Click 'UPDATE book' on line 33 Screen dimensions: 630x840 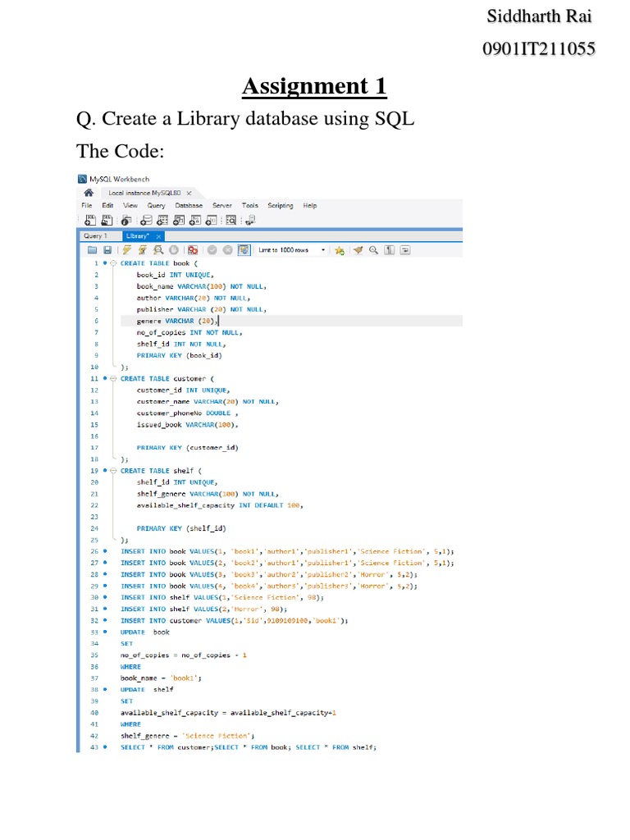click(144, 632)
